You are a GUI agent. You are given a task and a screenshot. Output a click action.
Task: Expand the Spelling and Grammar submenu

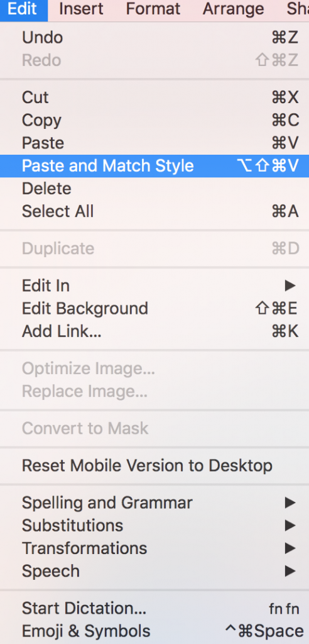click(x=154, y=502)
